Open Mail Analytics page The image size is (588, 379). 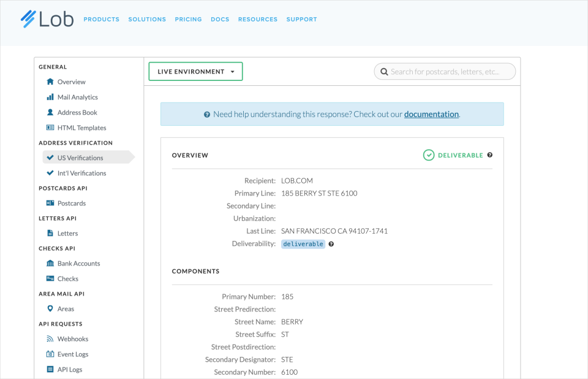click(78, 98)
